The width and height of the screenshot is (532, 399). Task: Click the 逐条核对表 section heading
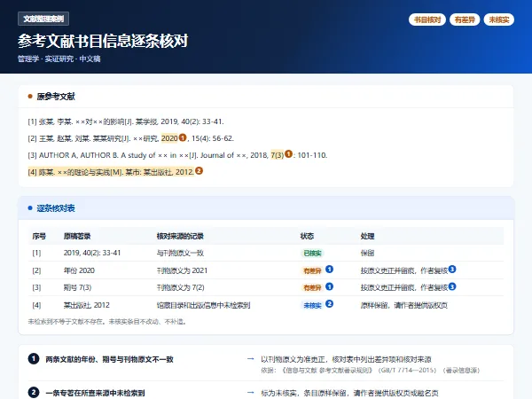coord(56,208)
